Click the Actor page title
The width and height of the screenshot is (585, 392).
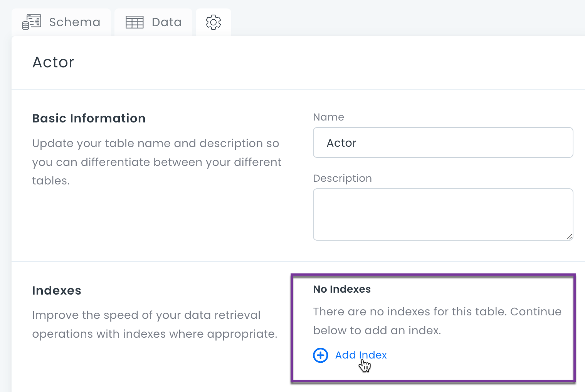pos(53,62)
